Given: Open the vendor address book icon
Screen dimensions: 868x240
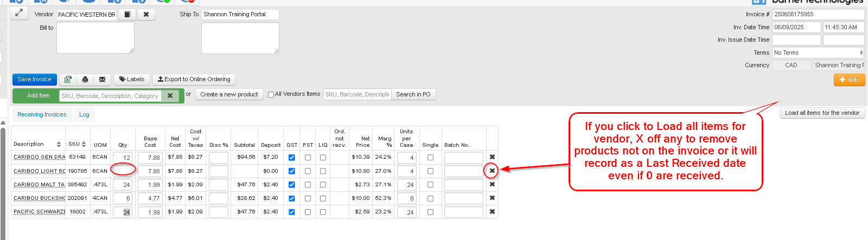Looking at the screenshot, I should [x=127, y=15].
